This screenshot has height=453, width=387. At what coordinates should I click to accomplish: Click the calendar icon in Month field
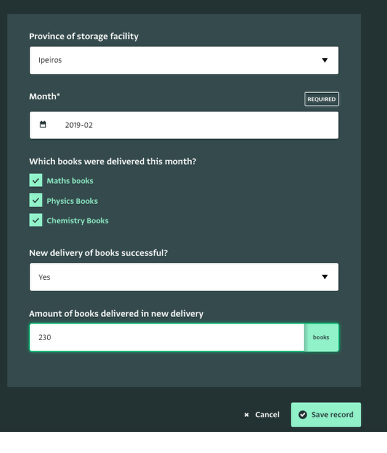click(x=43, y=125)
